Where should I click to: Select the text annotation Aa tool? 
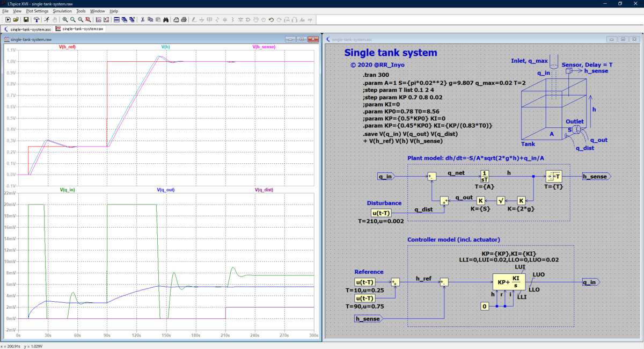point(303,20)
